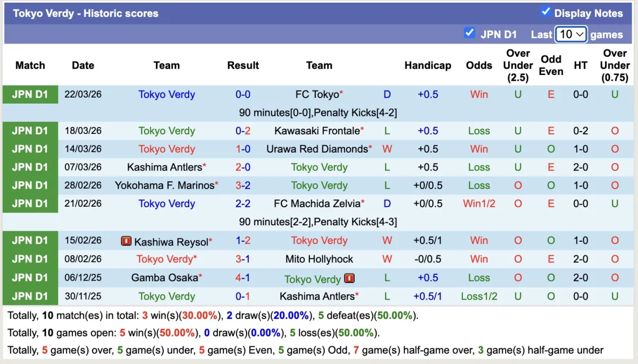
Task: Click the Odd Even column header
Action: pos(551,65)
